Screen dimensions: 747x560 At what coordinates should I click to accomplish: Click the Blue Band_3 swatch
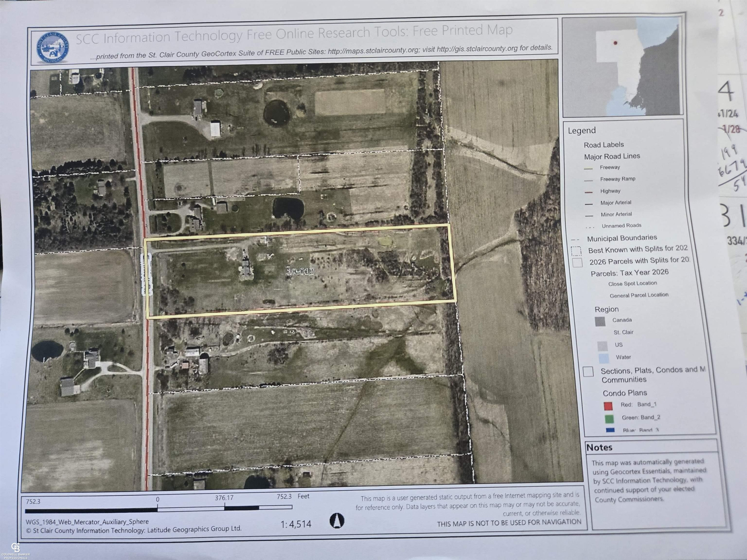click(610, 430)
